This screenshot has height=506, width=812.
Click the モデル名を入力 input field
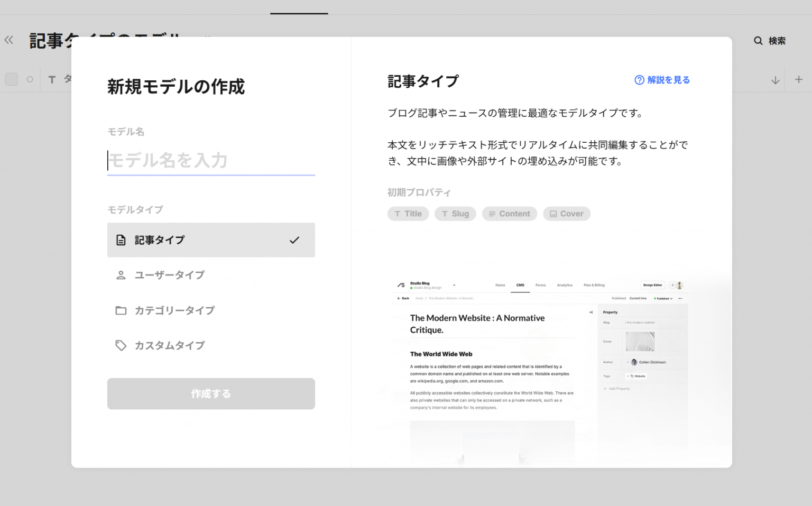[x=211, y=161]
